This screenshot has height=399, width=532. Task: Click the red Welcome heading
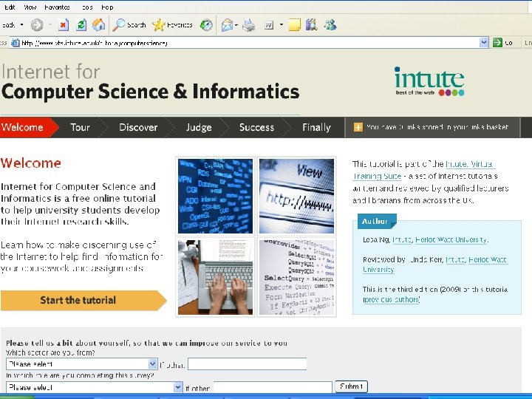pos(31,163)
